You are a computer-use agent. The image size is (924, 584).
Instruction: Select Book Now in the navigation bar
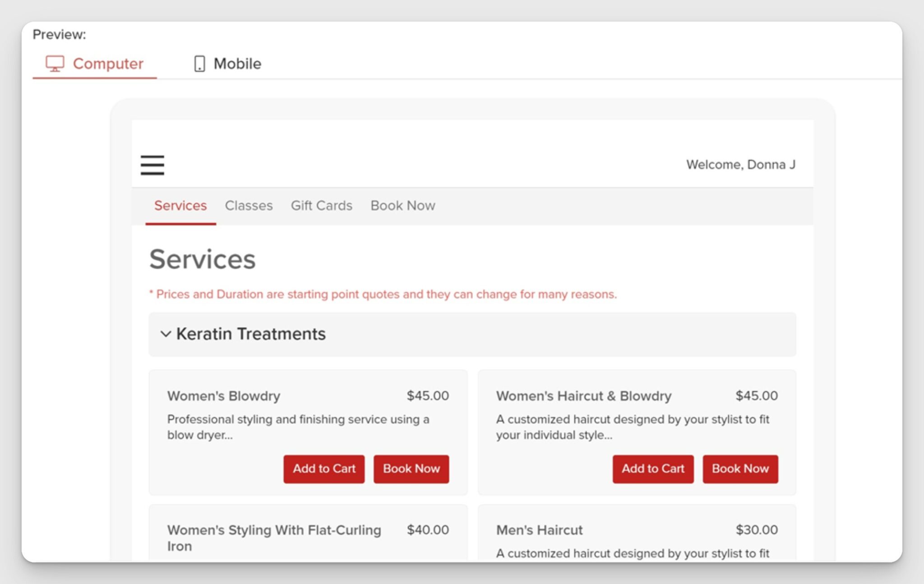(402, 206)
